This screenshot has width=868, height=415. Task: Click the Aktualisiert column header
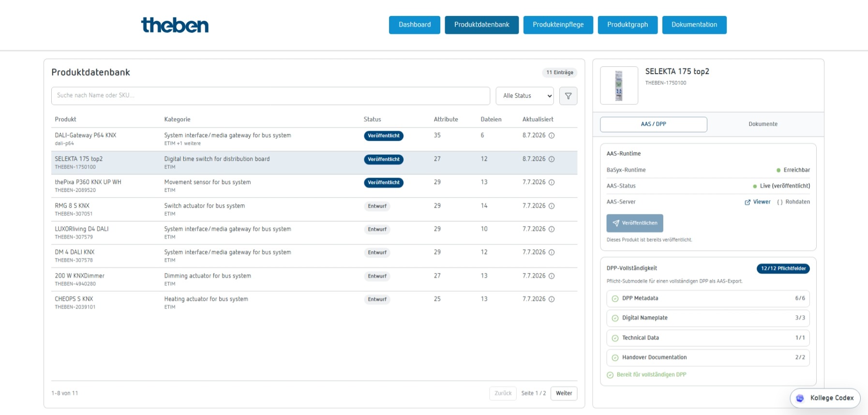click(x=538, y=120)
